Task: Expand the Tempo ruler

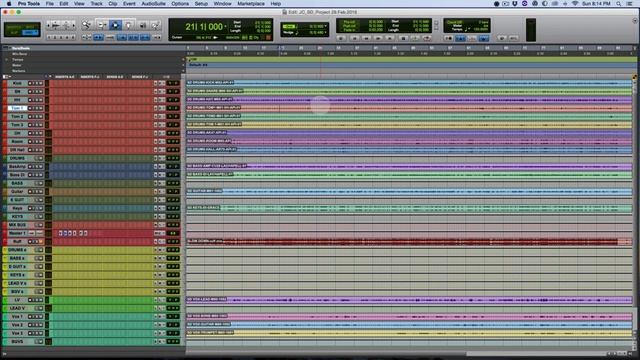Action: coord(7,60)
